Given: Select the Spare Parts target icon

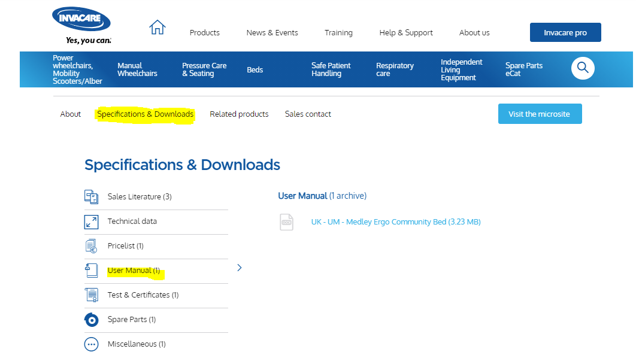Looking at the screenshot, I should pos(91,320).
